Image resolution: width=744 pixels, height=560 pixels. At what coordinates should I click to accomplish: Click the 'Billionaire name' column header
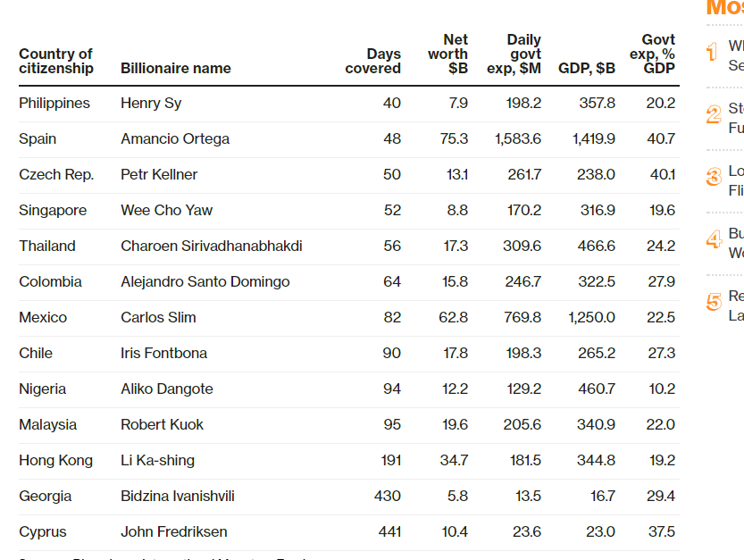point(175,68)
